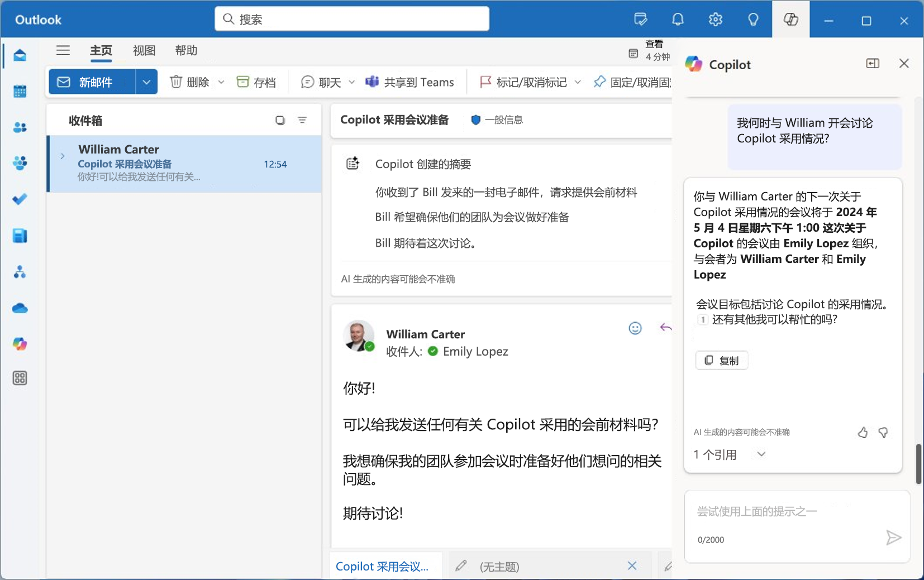Image resolution: width=924 pixels, height=580 pixels.
Task: Click the 一般信息 sensitivity label
Action: [497, 120]
